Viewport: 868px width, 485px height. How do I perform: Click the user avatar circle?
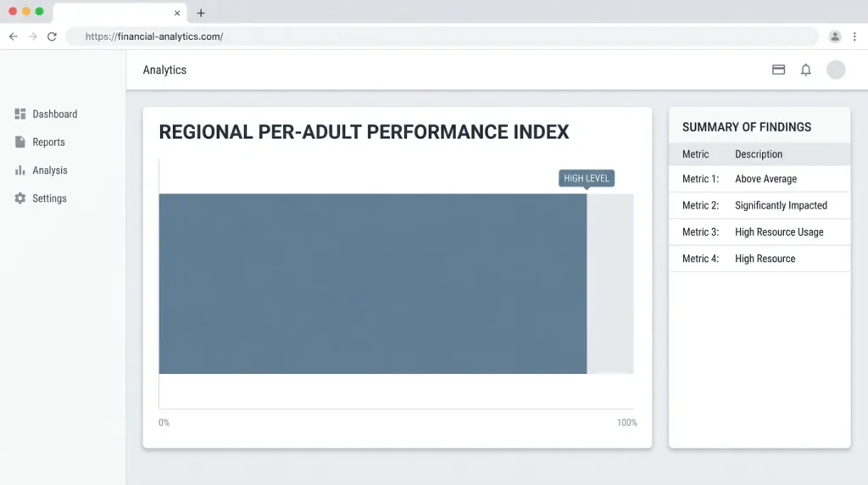[x=836, y=70]
